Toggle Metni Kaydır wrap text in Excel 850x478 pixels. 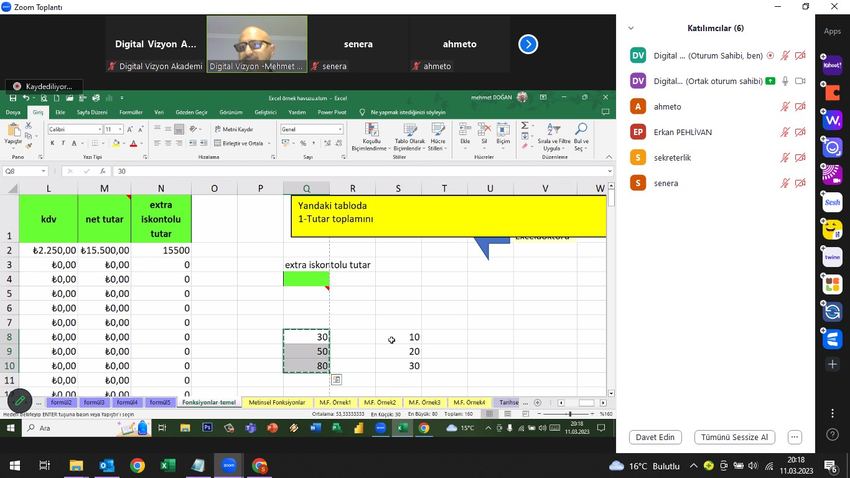pyautogui.click(x=234, y=130)
